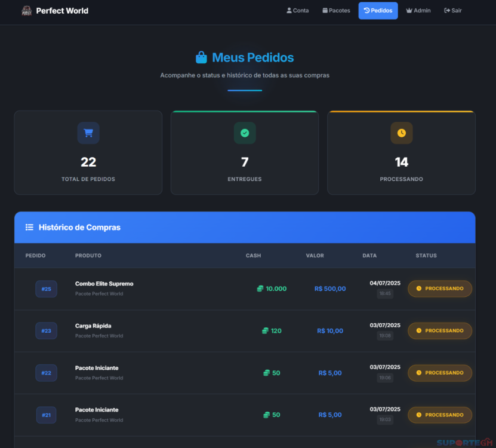Image resolution: width=496 pixels, height=448 pixels.
Task: Open the Admin panel link
Action: (x=418, y=11)
